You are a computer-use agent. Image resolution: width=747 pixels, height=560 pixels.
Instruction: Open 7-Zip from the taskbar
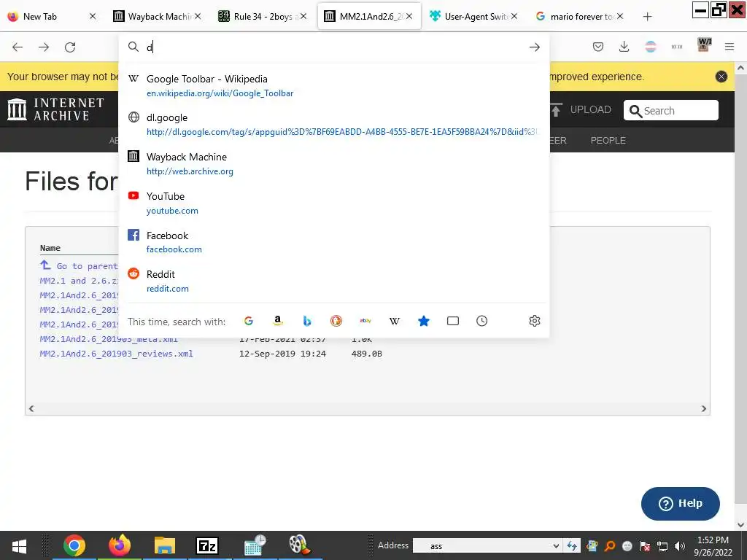(x=207, y=545)
